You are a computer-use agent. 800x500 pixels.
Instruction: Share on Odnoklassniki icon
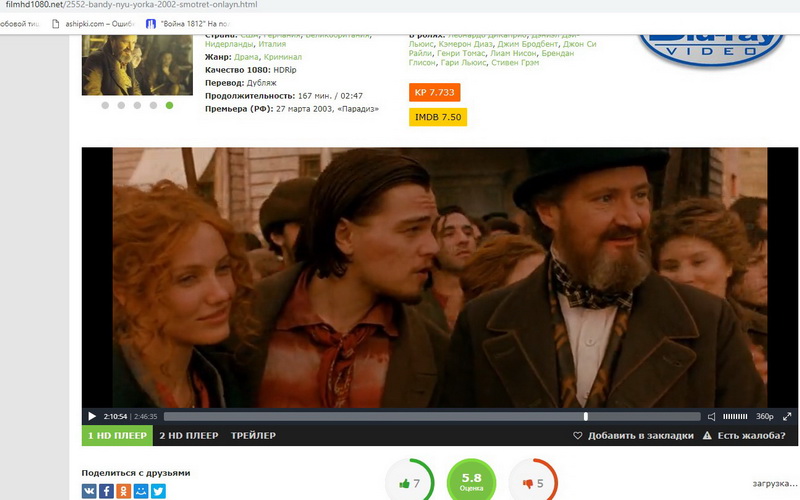click(123, 491)
